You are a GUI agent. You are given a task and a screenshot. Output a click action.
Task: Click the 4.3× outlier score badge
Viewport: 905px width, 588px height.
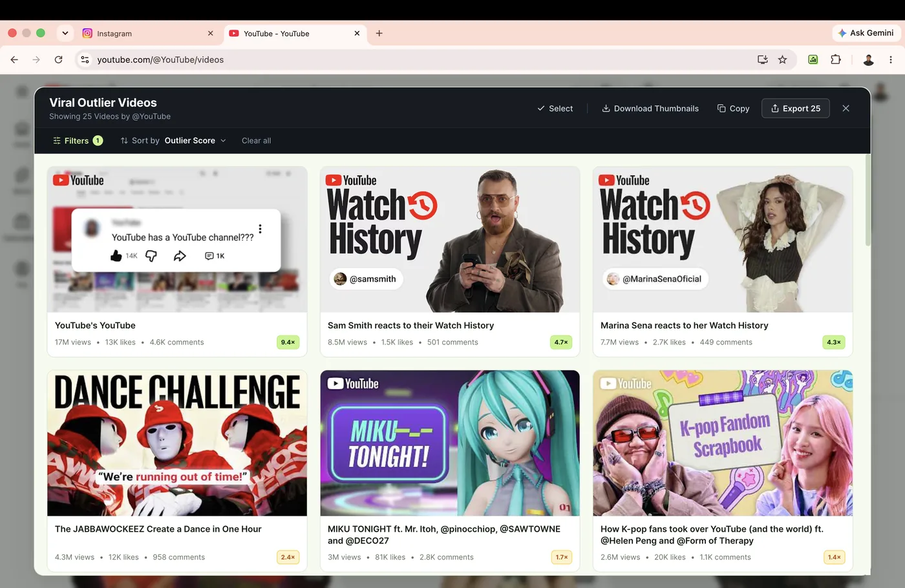834,342
